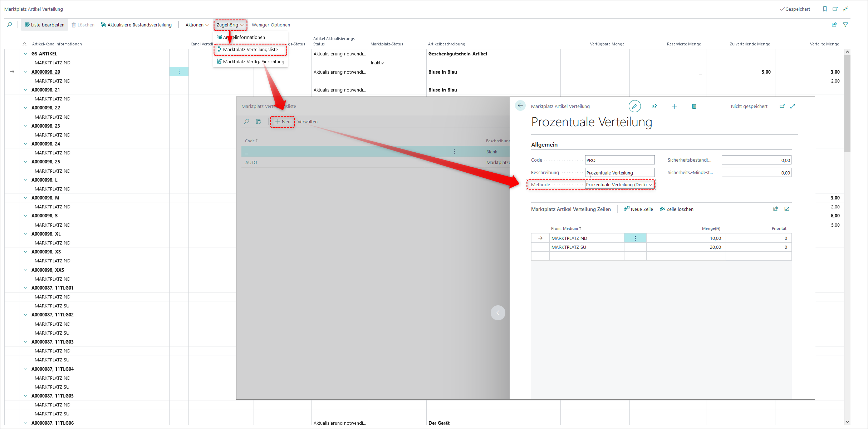Image resolution: width=868 pixels, height=429 pixels.
Task: Collapse the GS-ARTIKEL row
Action: (25, 54)
